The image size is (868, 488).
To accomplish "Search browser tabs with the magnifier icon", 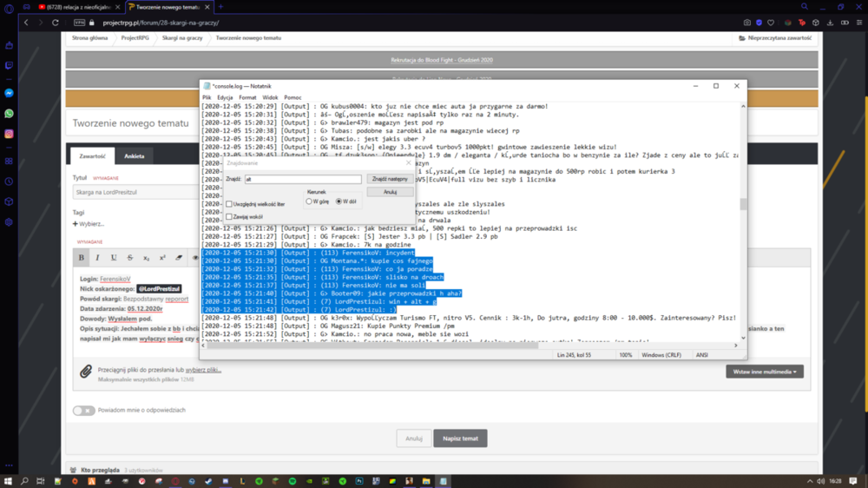I will [x=805, y=7].
